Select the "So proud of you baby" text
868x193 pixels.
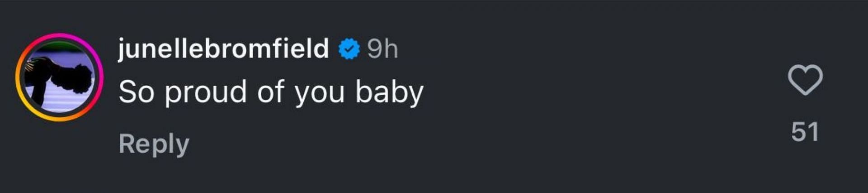point(271,93)
